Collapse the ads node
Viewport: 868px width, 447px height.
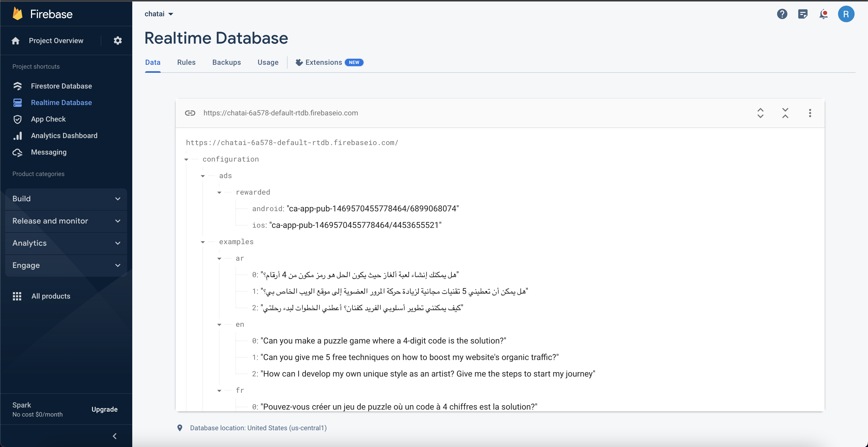point(203,176)
